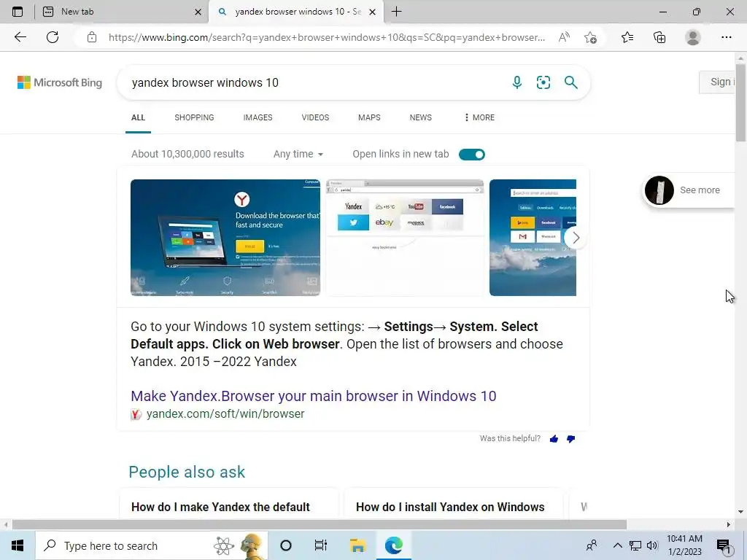747x560 pixels.
Task: Open the volume control in system tray
Action: click(652, 545)
